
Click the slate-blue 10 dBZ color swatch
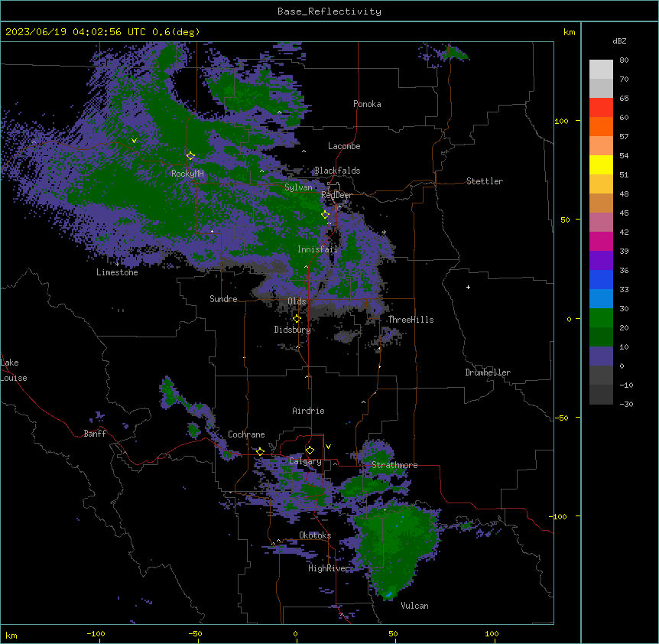tap(601, 356)
